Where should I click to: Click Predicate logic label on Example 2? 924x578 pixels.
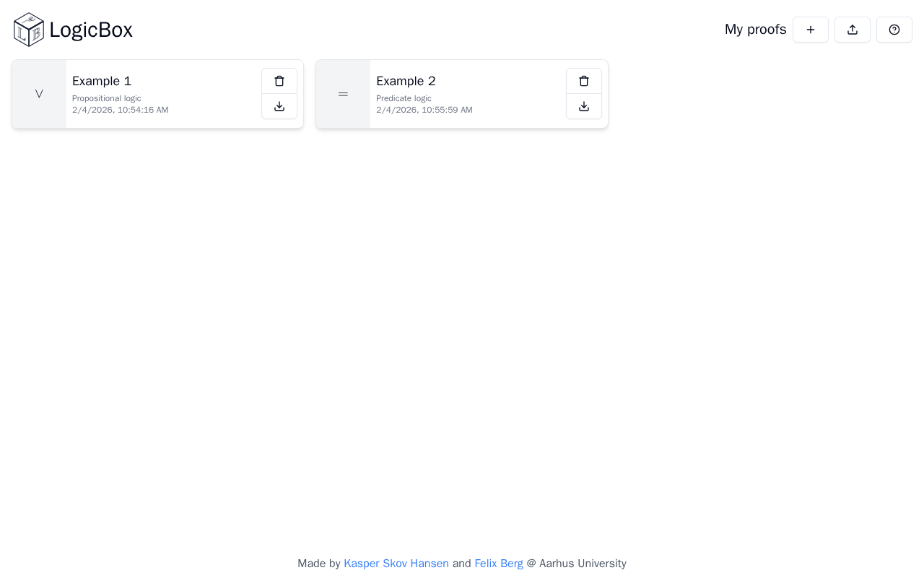404,98
